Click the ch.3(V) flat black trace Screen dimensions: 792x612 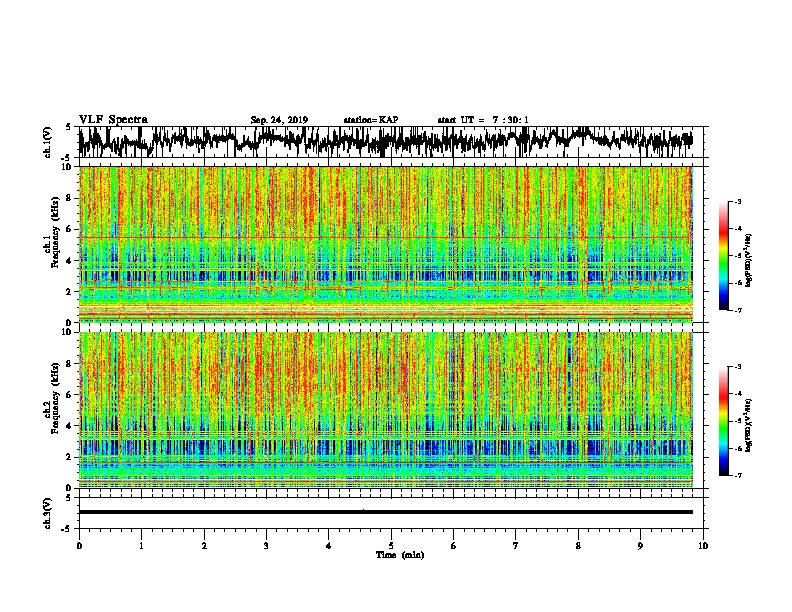386,512
